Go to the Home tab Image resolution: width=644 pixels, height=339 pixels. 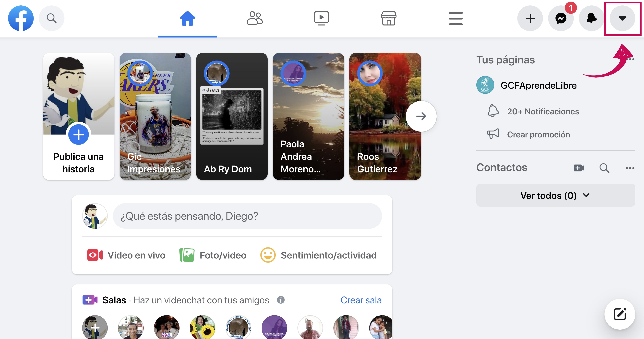[188, 18]
